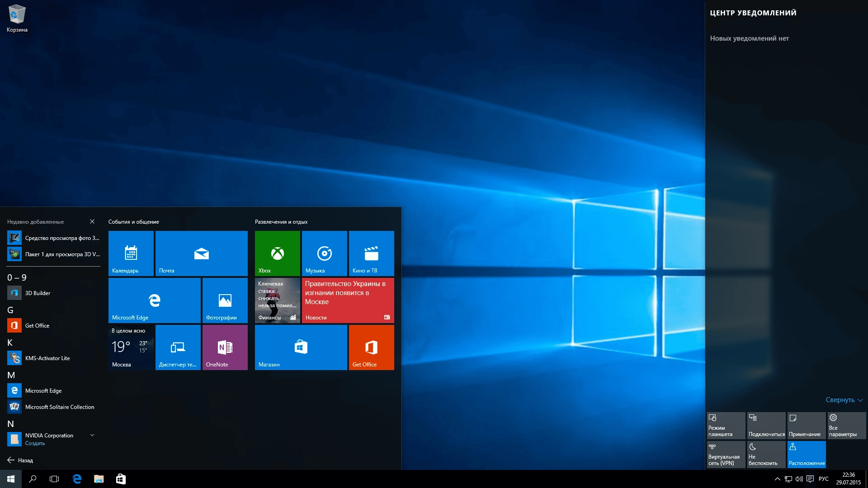Launch the Microsoft Edge tile
868x488 pixels.
tap(155, 300)
